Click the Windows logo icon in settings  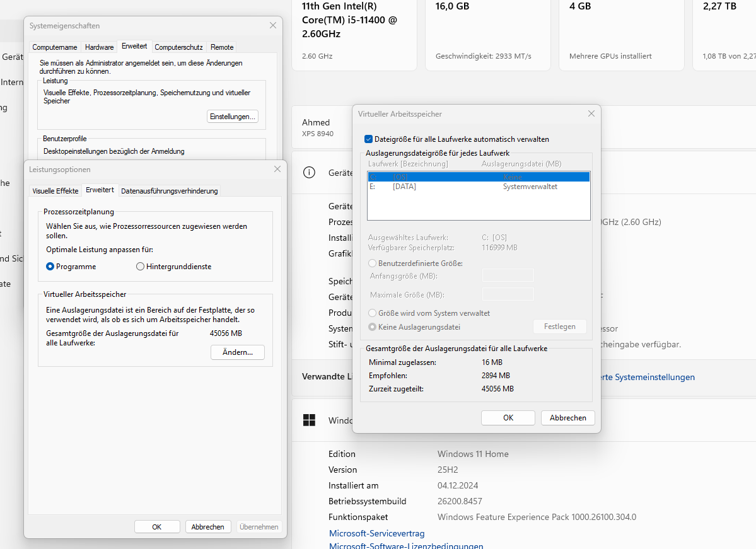click(309, 420)
